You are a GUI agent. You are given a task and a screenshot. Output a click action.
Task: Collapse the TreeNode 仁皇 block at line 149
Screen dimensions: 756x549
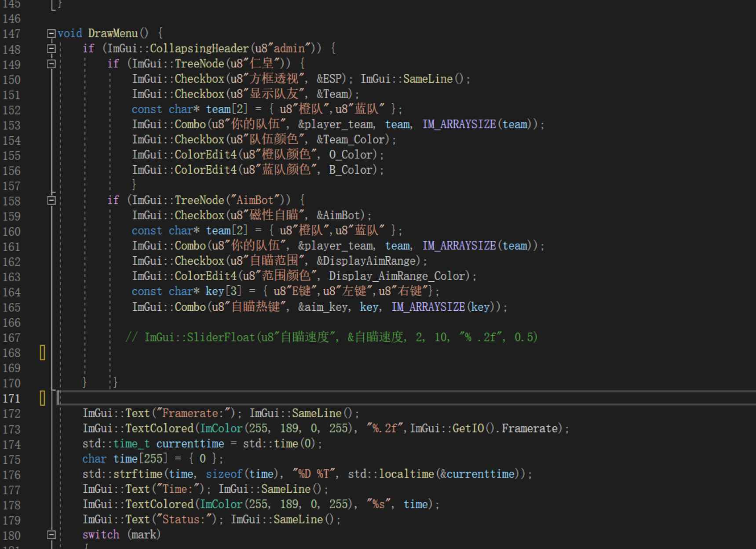pos(51,64)
